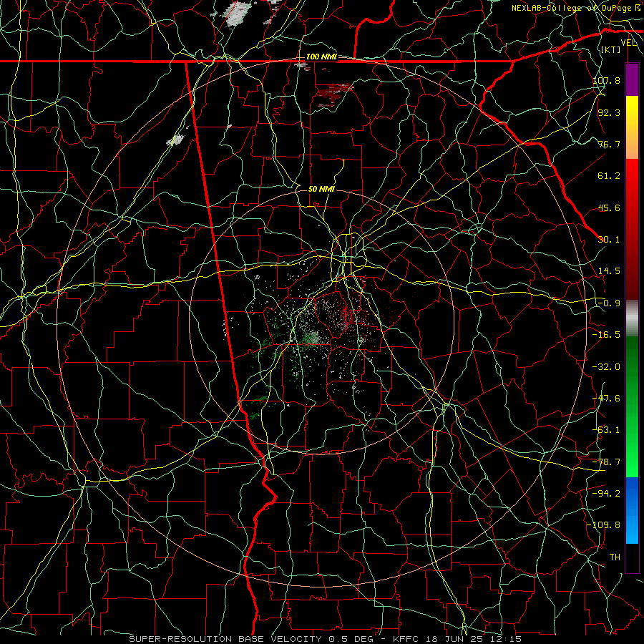Click the 107.8 velocity scale value

tap(607, 80)
